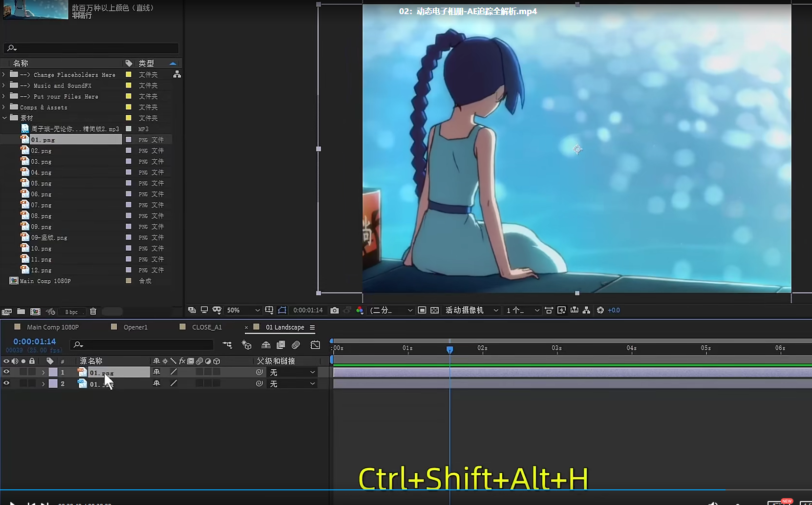Screen dimensions: 812x505
Task: Open Interpret Footage icon in Project panel
Action: 7,312
